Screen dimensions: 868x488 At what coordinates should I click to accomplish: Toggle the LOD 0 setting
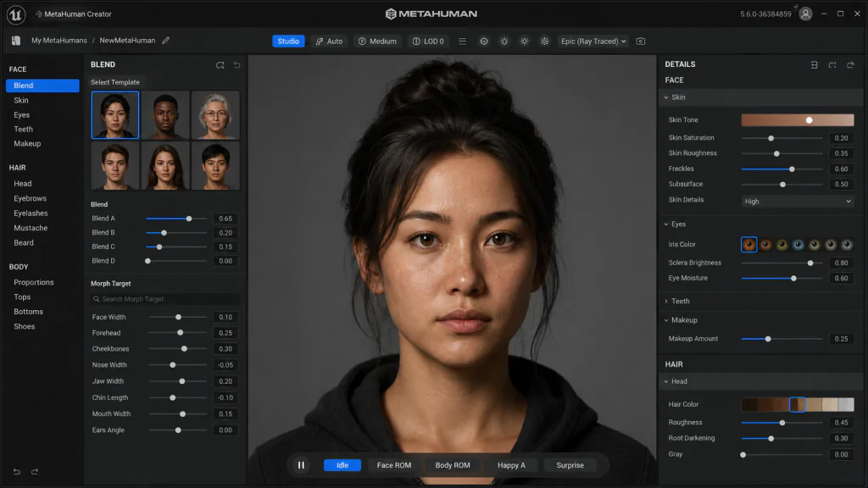pos(428,41)
